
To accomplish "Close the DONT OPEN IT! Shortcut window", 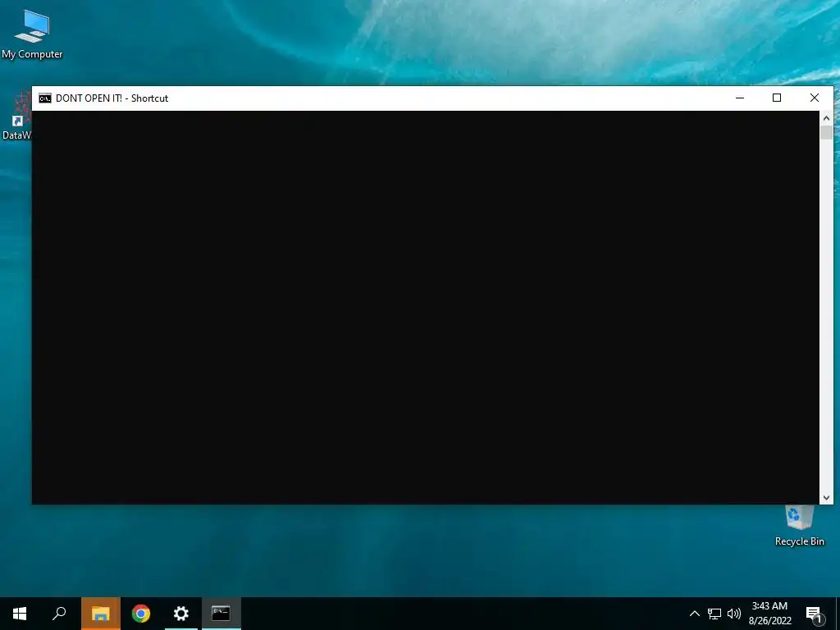I will 815,98.
